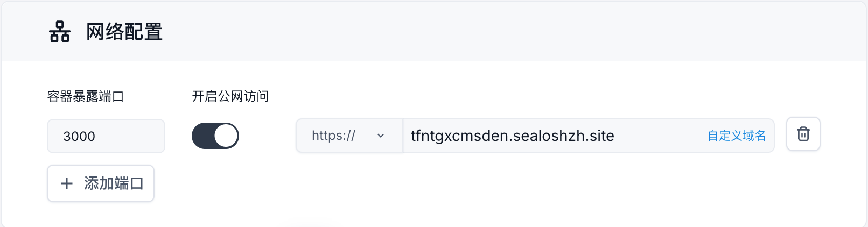Image resolution: width=868 pixels, height=227 pixels.
Task: Click the 开启公网访问 label
Action: (x=230, y=96)
